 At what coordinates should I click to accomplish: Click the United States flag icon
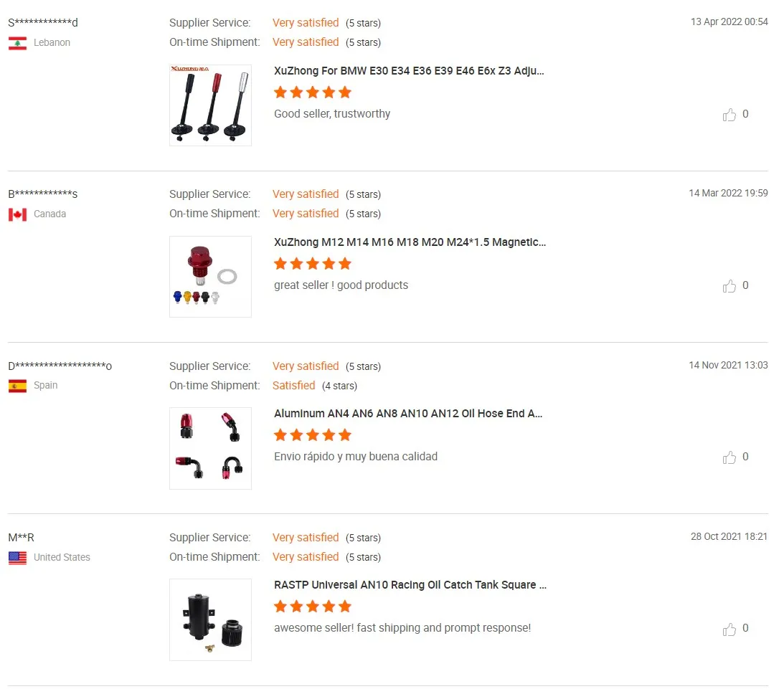click(x=17, y=557)
